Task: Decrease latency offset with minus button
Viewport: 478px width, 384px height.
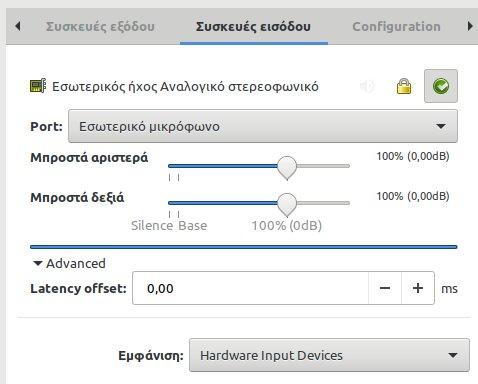Action: 385,288
